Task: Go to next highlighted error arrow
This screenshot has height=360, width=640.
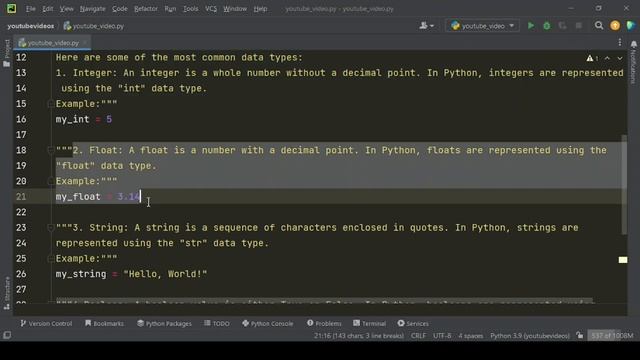Action: (620, 58)
